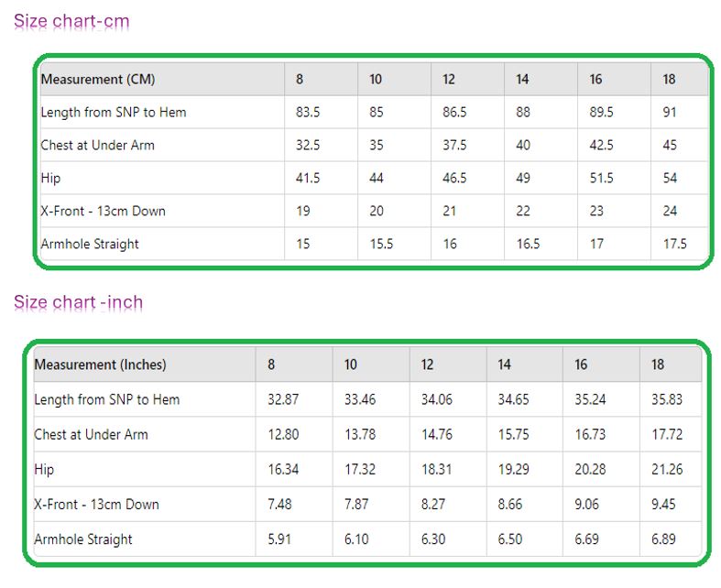Select the 32.87 length value in inches
Viewport: 721px width, 588px height.
283,399
